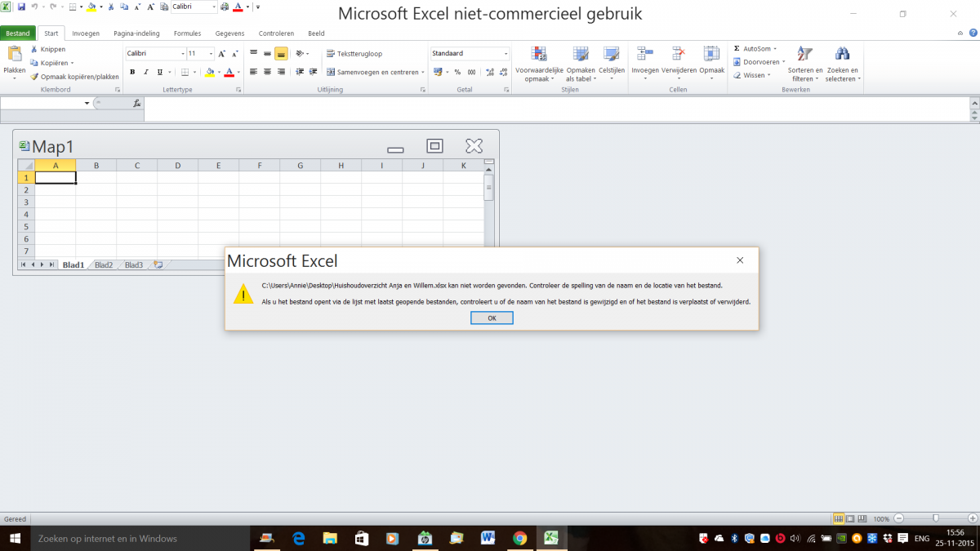The width and height of the screenshot is (980, 551).
Task: Select column C header in Map1
Action: point(137,166)
